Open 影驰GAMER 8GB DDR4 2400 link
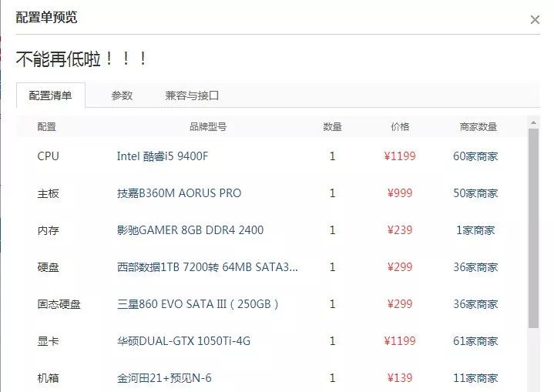Image resolution: width=554 pixels, height=392 pixels. (190, 230)
